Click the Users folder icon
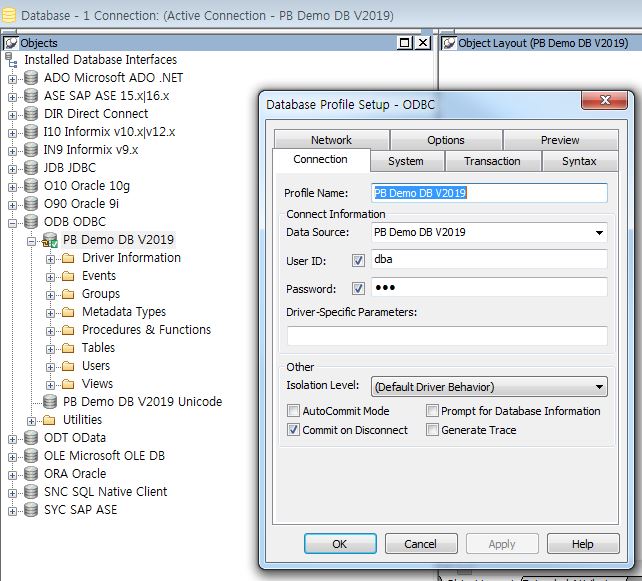This screenshot has height=581, width=642. tap(68, 366)
